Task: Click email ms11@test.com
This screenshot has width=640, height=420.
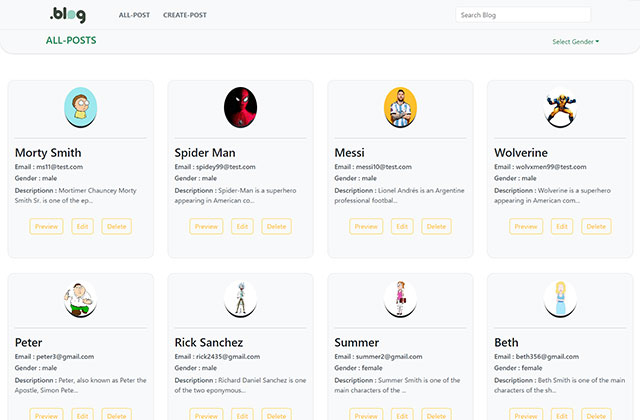Action: pos(60,167)
